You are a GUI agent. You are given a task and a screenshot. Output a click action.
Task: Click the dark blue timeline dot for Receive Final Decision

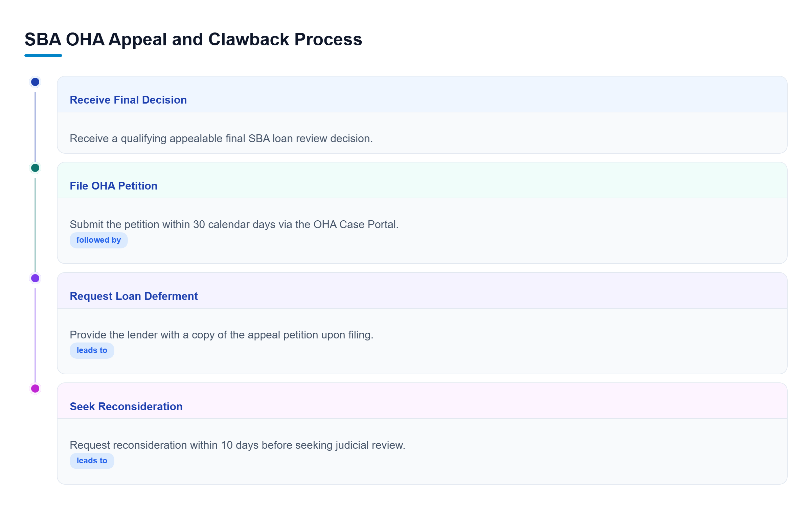pos(35,82)
